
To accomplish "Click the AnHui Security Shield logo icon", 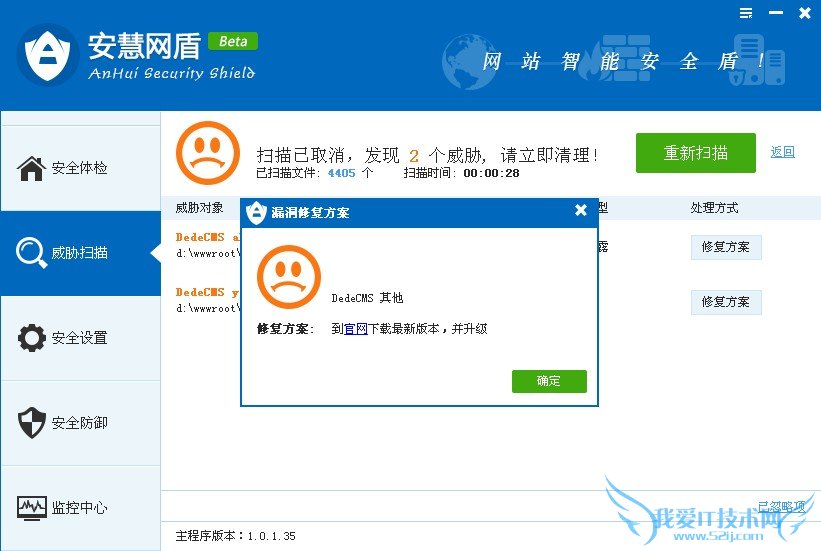I will point(48,55).
